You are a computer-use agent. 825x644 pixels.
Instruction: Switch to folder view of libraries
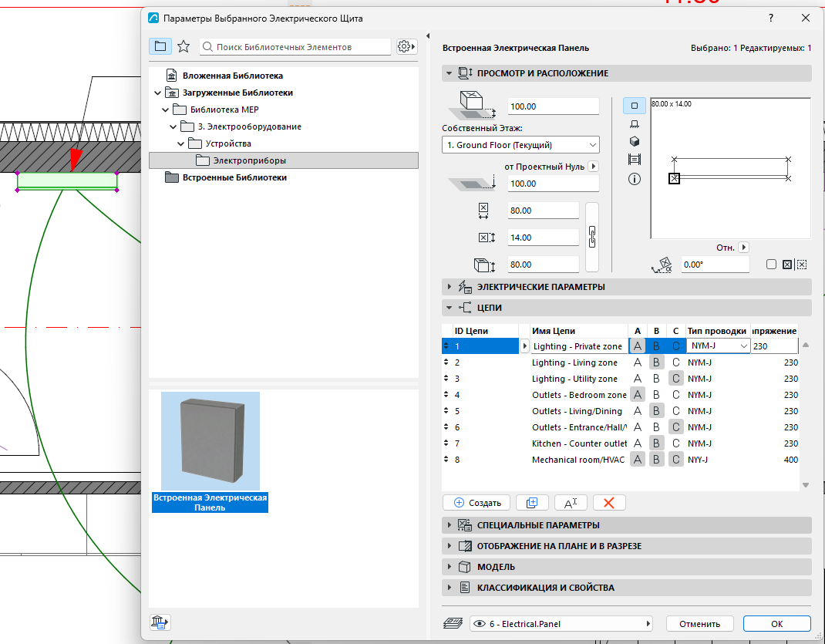(x=160, y=46)
